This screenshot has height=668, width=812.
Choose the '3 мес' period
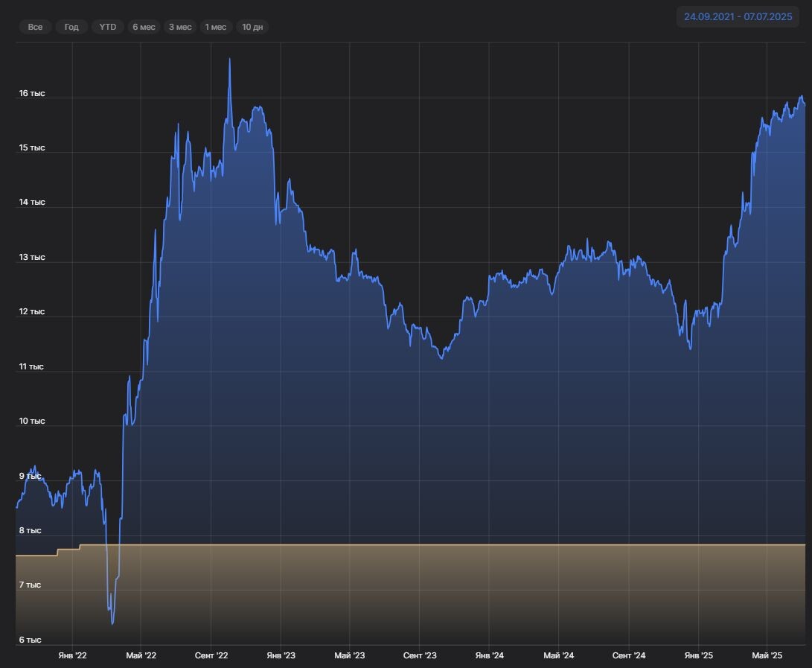[180, 27]
